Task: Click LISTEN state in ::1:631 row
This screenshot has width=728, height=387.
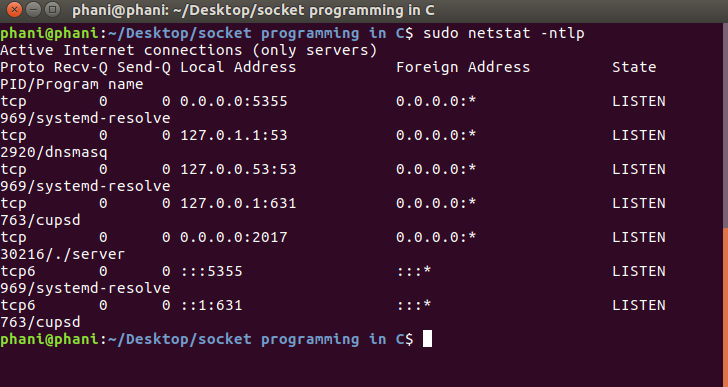Action: coord(638,305)
